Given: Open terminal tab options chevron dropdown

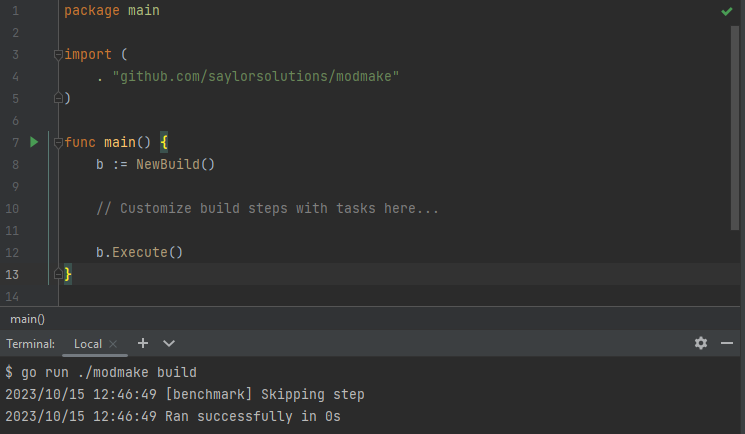Looking at the screenshot, I should (169, 343).
